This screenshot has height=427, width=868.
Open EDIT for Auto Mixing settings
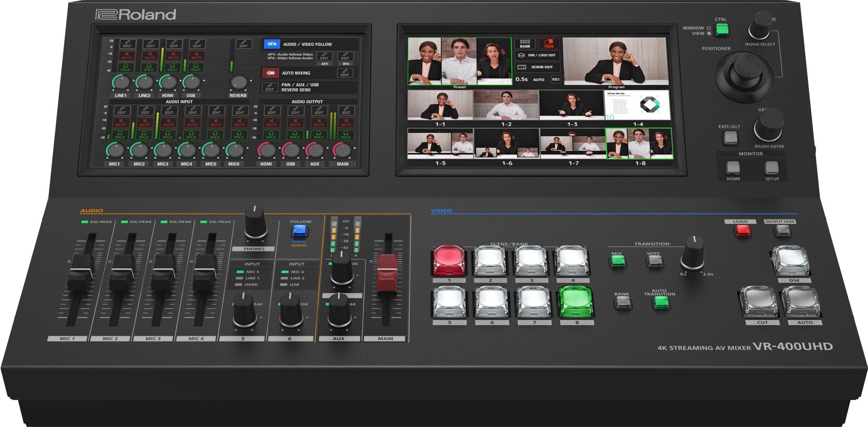click(x=345, y=73)
